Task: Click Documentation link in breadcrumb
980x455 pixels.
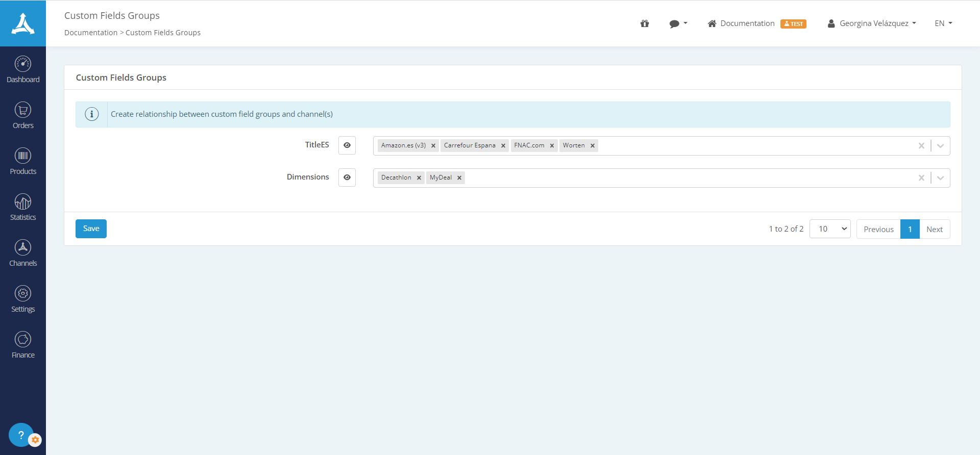Action: point(91,33)
